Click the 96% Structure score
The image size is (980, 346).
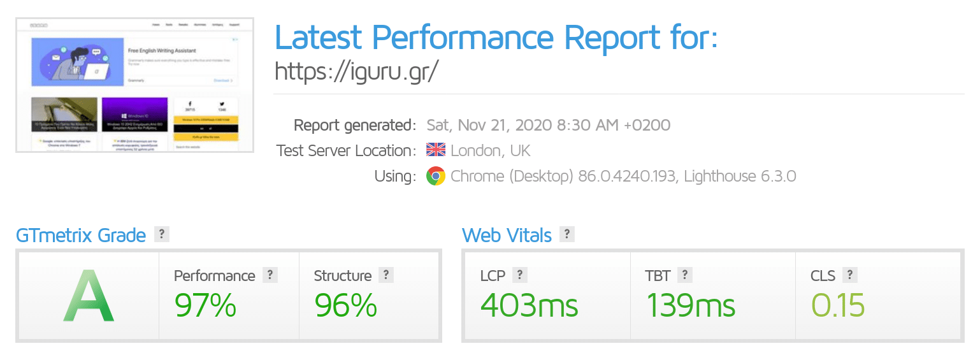345,305
